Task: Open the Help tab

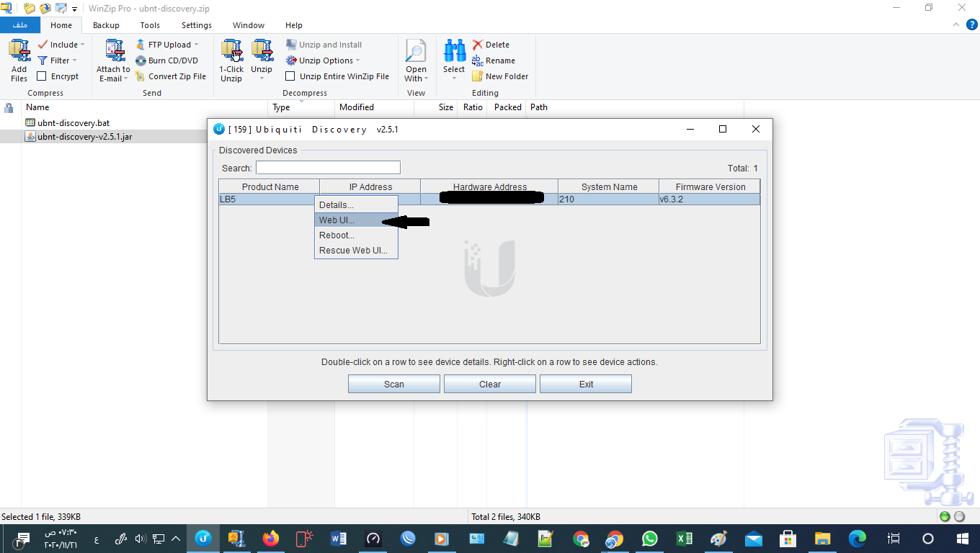Action: [294, 25]
